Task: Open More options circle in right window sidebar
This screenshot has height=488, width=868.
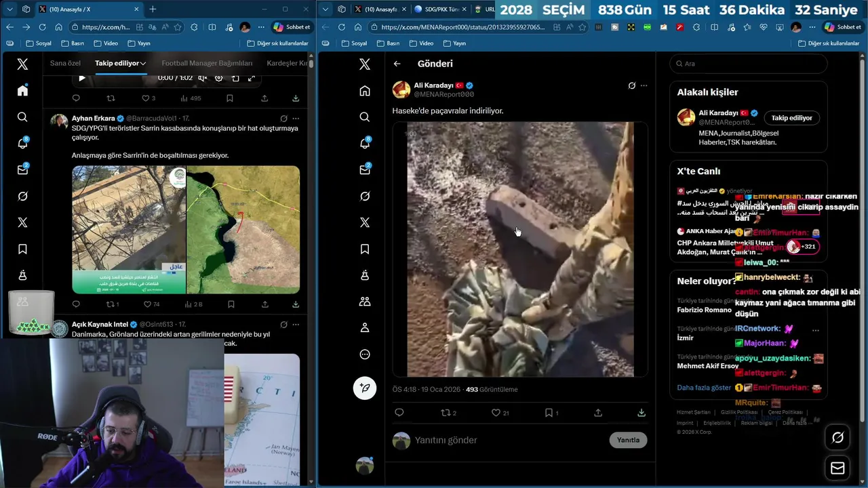Action: point(365,354)
